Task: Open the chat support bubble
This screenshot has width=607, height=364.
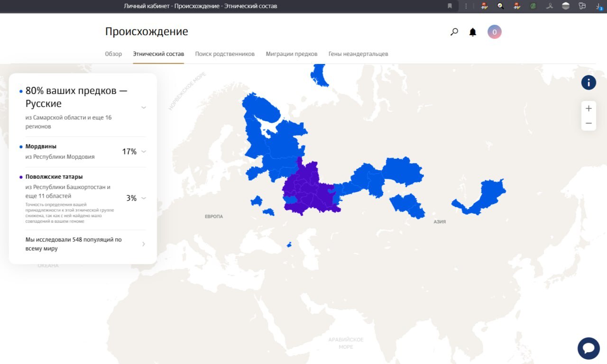Action: [x=589, y=348]
